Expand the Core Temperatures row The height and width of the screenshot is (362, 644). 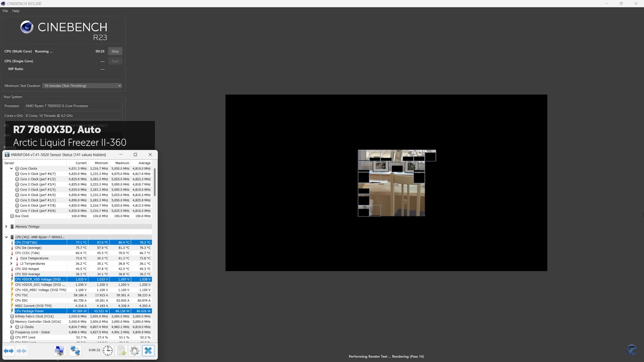click(11, 258)
